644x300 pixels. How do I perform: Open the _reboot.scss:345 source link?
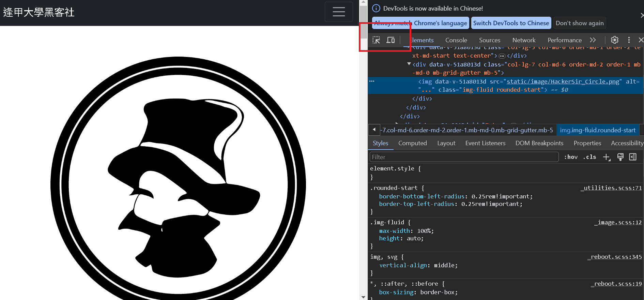[615, 257]
